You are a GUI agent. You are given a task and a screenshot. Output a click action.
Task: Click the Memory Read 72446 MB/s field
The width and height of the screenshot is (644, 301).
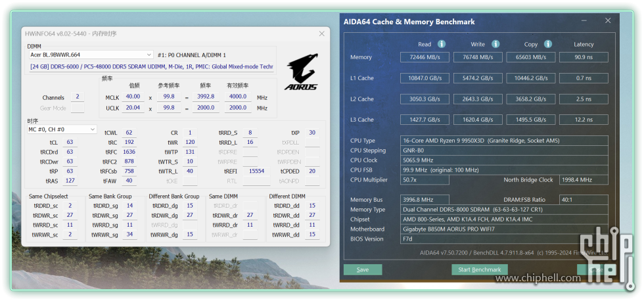(425, 57)
